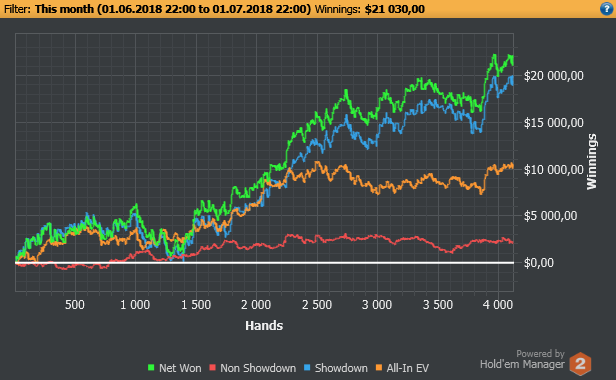
Task: Click the Filter: label in the top bar
Action: click(x=17, y=9)
